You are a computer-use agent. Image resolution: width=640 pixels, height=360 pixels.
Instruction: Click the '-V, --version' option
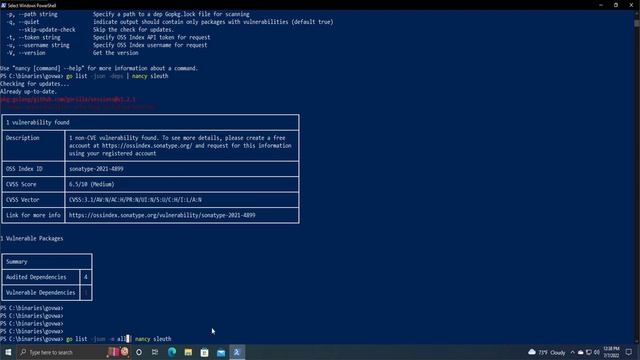[x=26, y=53]
